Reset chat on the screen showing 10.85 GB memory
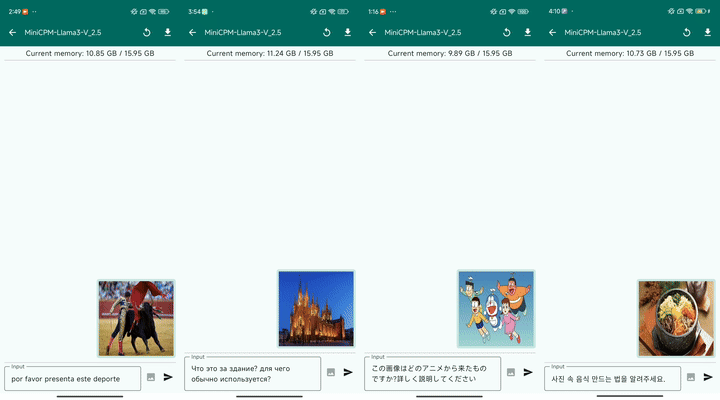Screen dimensions: 720x400 pyautogui.click(x=147, y=32)
